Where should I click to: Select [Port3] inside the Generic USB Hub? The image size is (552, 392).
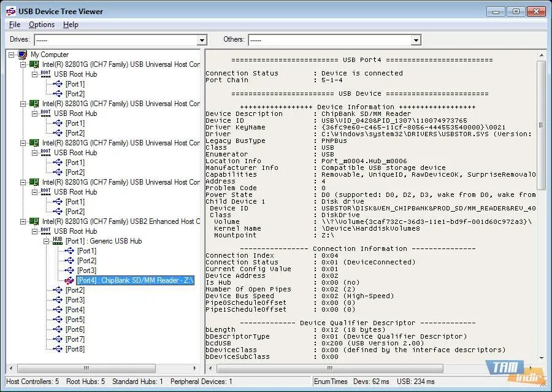[x=86, y=271]
